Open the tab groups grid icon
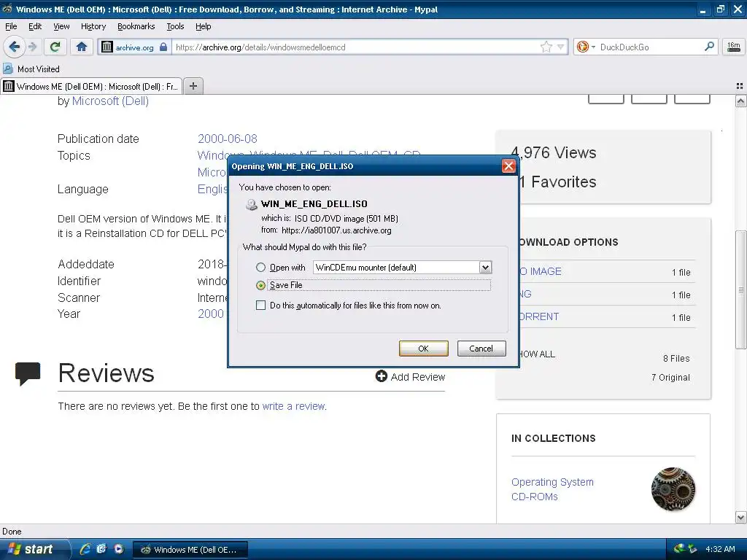This screenshot has width=747, height=560. 740,86
